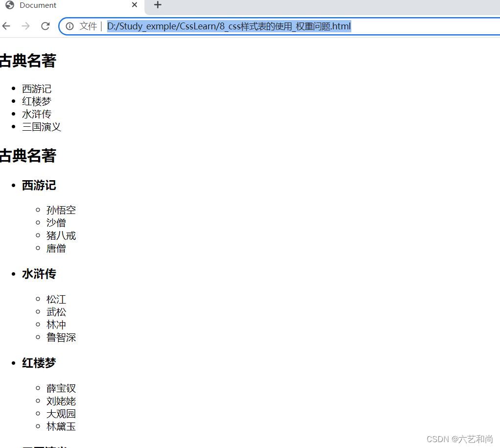Image resolution: width=500 pixels, height=448 pixels.
Task: Click the 松江 list item
Action: [x=56, y=299]
